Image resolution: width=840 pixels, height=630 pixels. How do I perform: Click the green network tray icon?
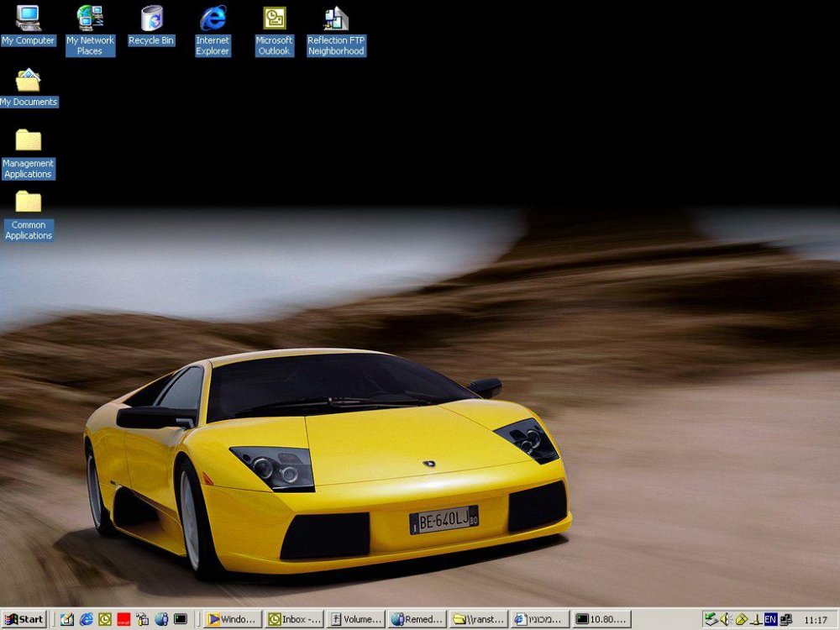coord(711,620)
